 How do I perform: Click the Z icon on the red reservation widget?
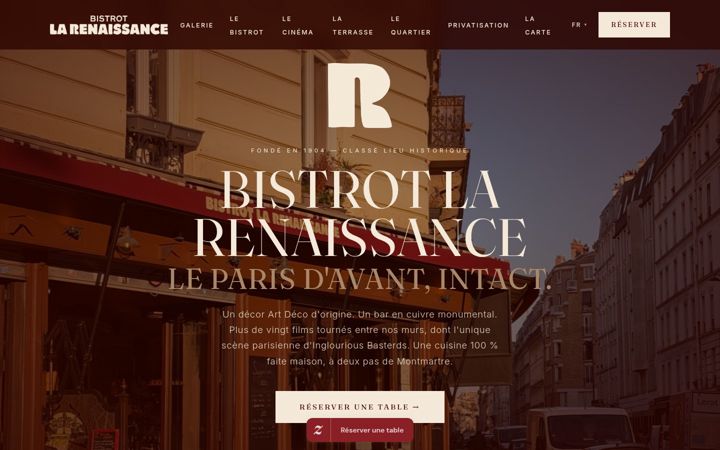[x=318, y=430]
